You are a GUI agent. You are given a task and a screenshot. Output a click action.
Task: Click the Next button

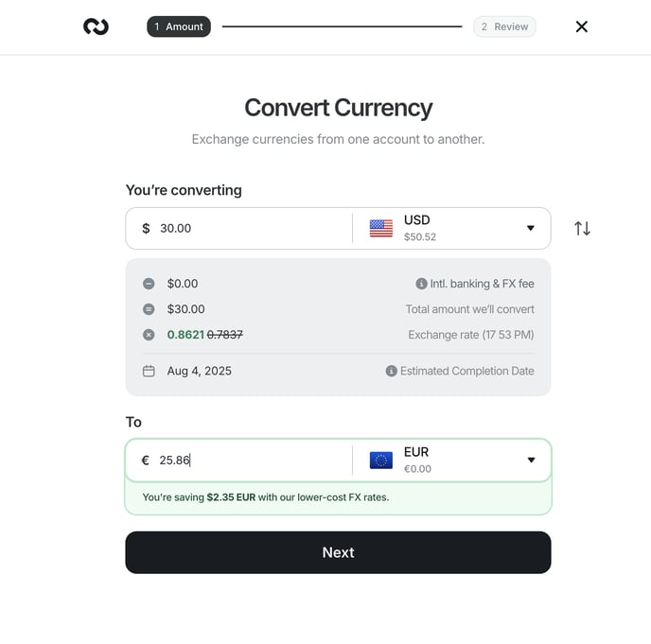click(x=338, y=552)
